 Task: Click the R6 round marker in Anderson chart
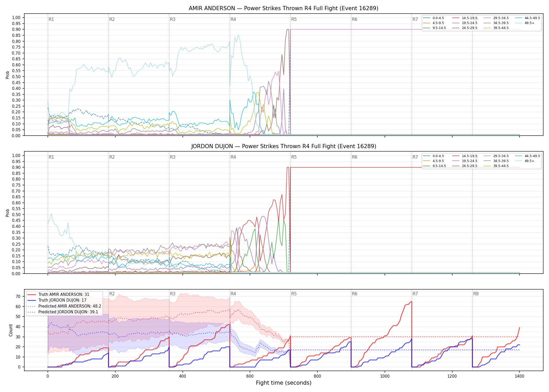tap(354, 19)
